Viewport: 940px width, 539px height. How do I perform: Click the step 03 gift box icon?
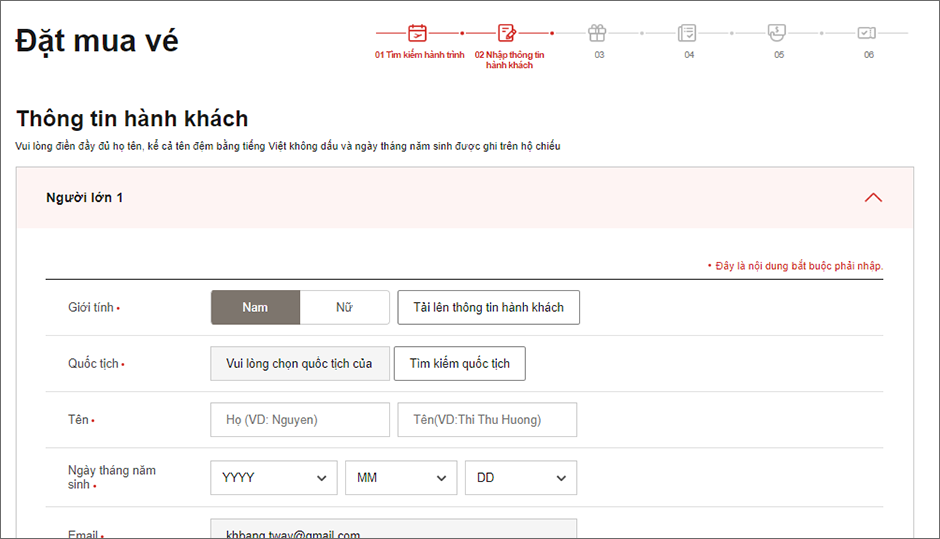tap(597, 32)
